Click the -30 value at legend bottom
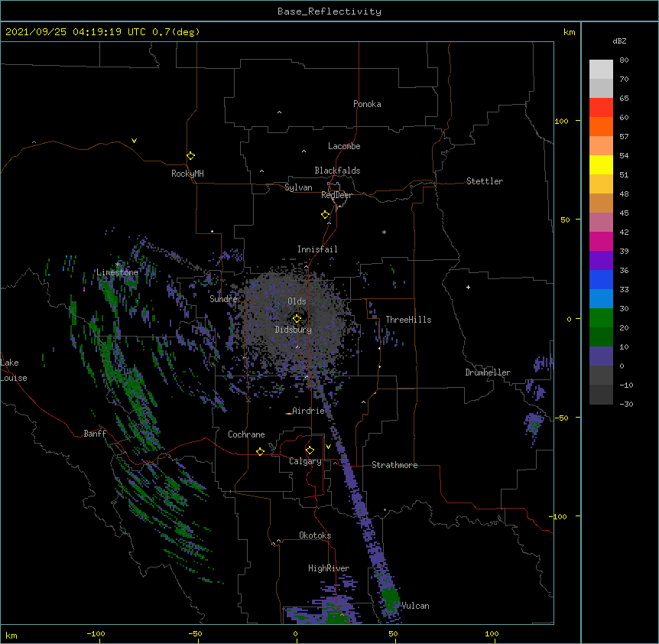Image resolution: width=659 pixels, height=644 pixels. pos(626,405)
